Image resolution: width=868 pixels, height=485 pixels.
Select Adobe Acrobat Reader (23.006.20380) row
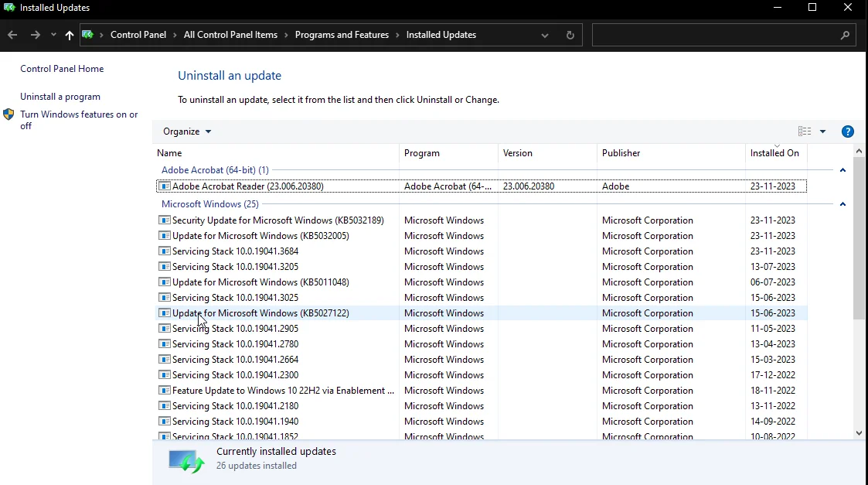[x=482, y=186]
